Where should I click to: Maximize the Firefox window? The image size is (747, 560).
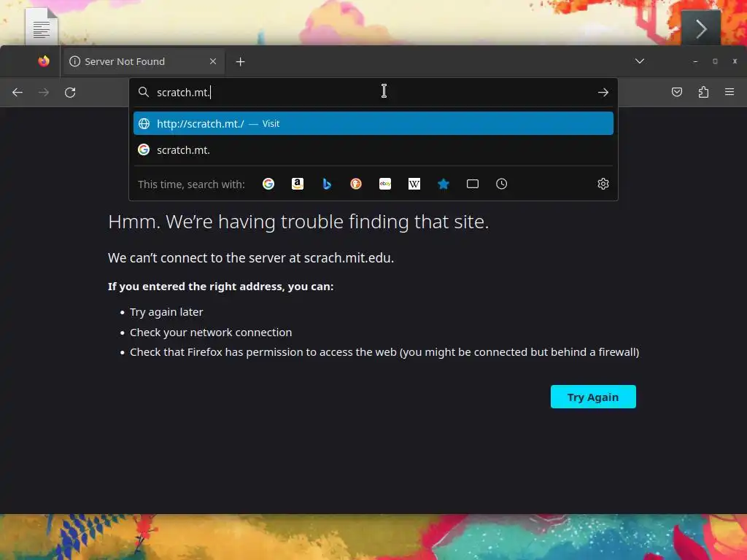pos(715,61)
